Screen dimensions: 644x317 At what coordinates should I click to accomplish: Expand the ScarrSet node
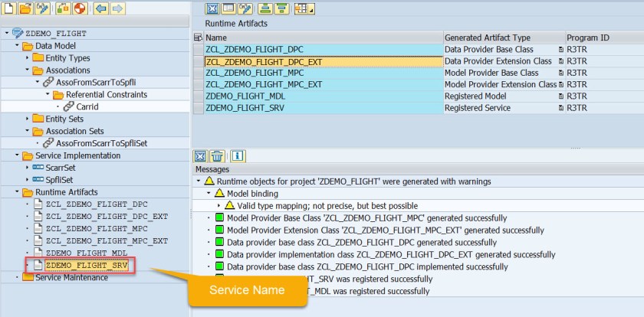click(28, 168)
